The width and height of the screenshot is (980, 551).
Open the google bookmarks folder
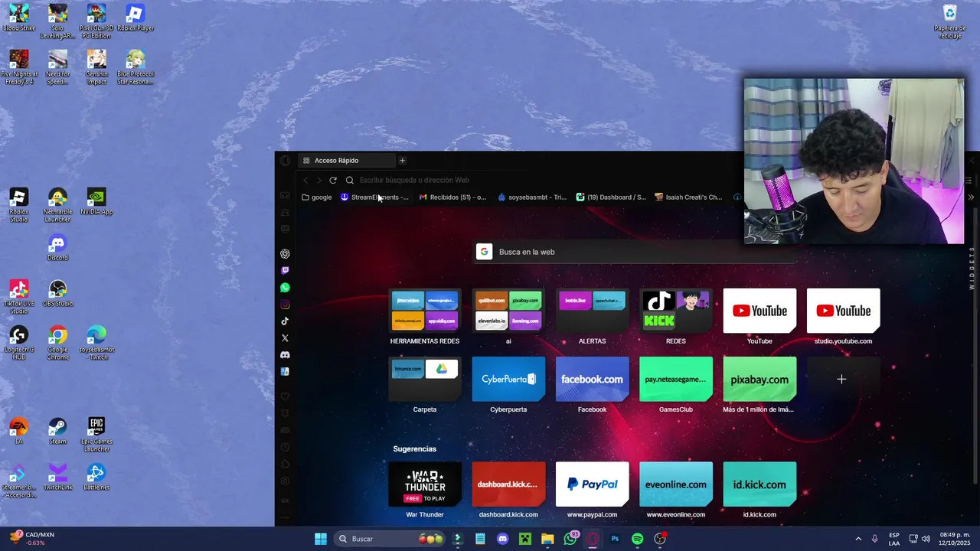tap(317, 197)
